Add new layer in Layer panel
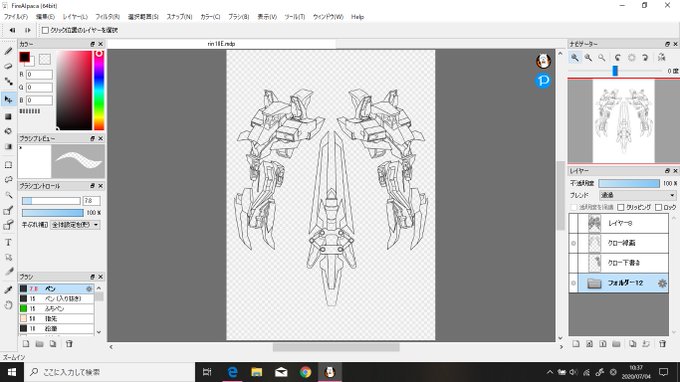The height and width of the screenshot is (382, 680). click(576, 344)
